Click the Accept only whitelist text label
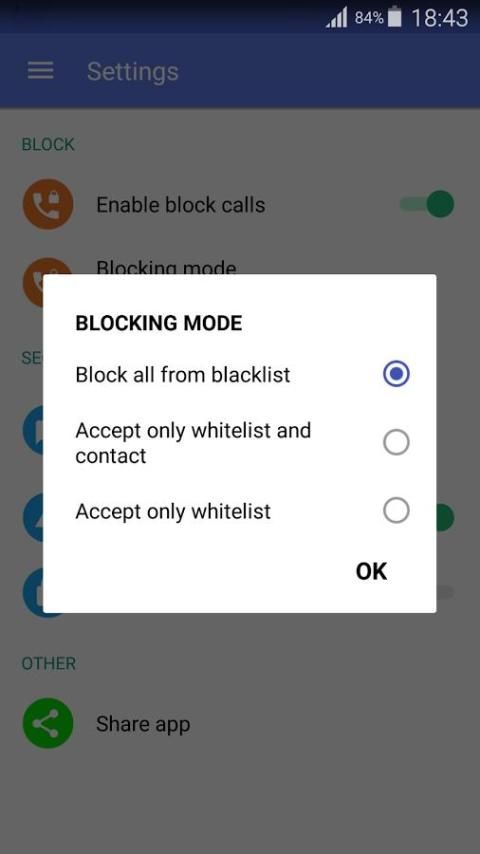This screenshot has width=480, height=854. click(x=173, y=511)
